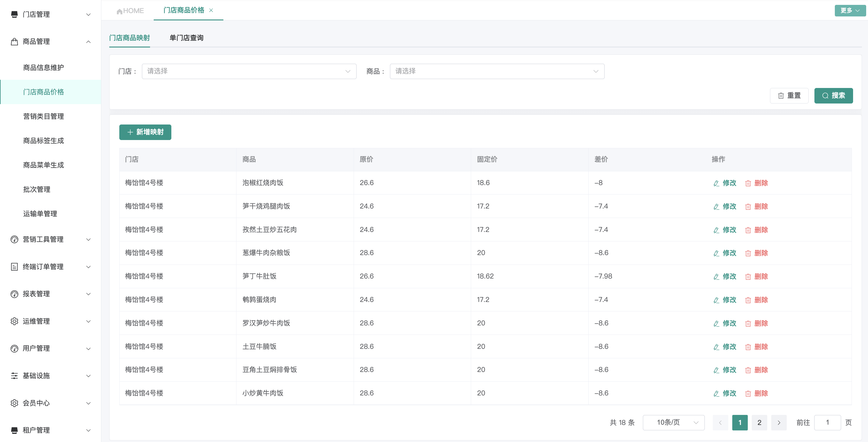Click the 搜索 search button
868x442 pixels.
(834, 96)
